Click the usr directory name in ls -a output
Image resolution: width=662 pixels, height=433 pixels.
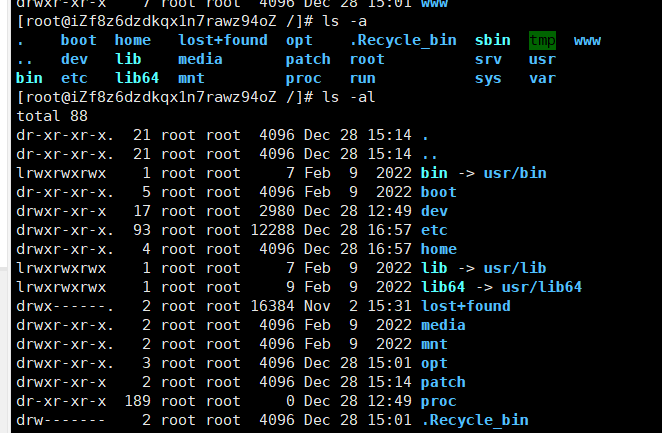point(542,60)
